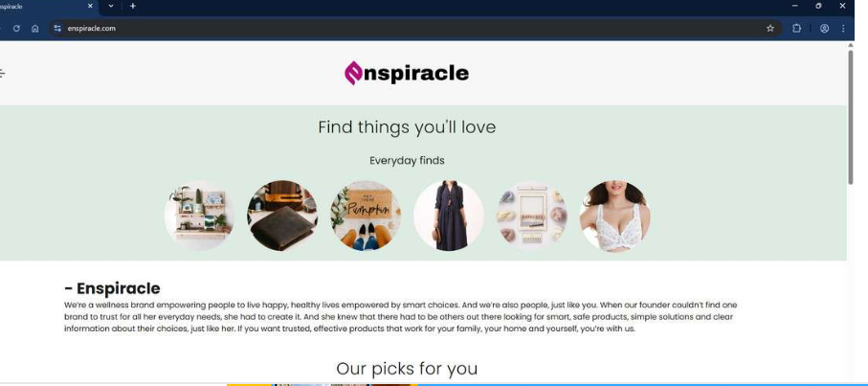Open the Pumpkin doormat category thumbnail
The image size is (868, 386).
pos(366,216)
